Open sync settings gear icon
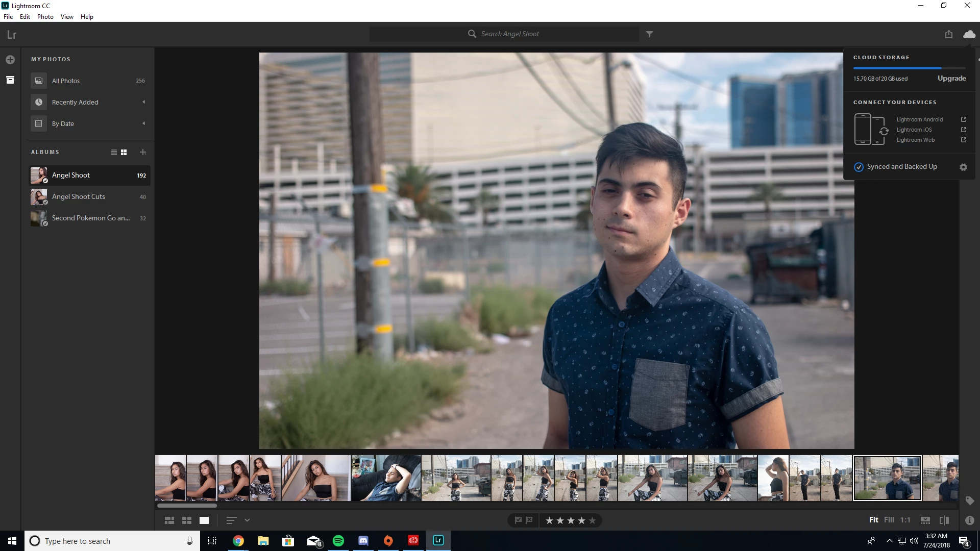 click(963, 167)
